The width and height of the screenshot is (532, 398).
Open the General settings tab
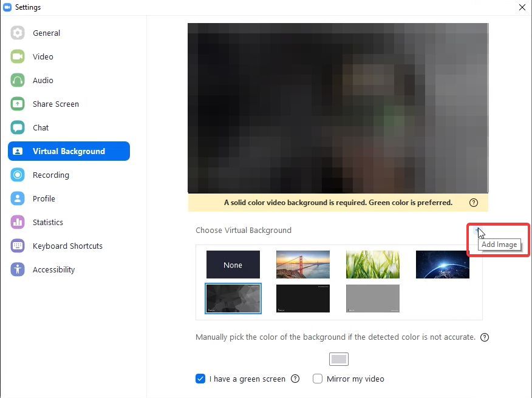point(47,33)
